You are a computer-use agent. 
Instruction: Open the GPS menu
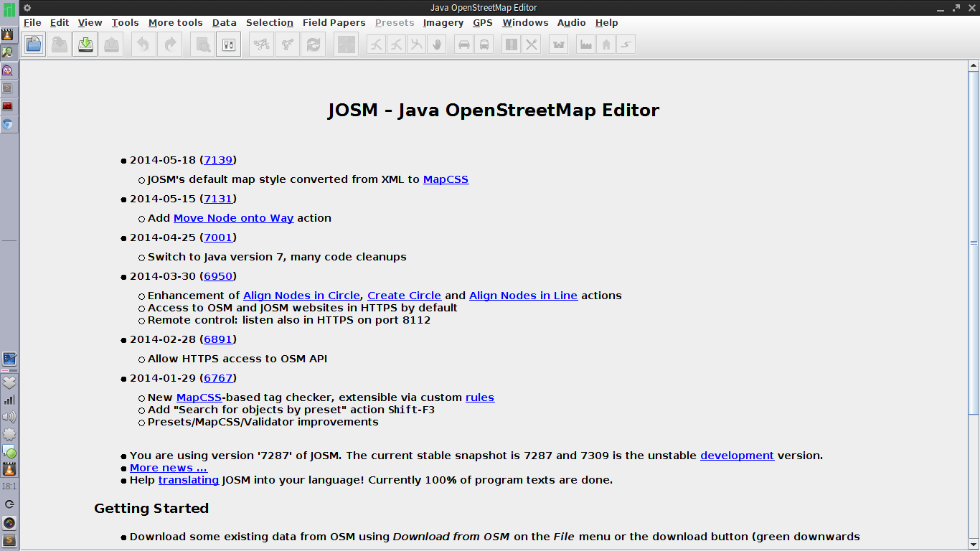(483, 23)
